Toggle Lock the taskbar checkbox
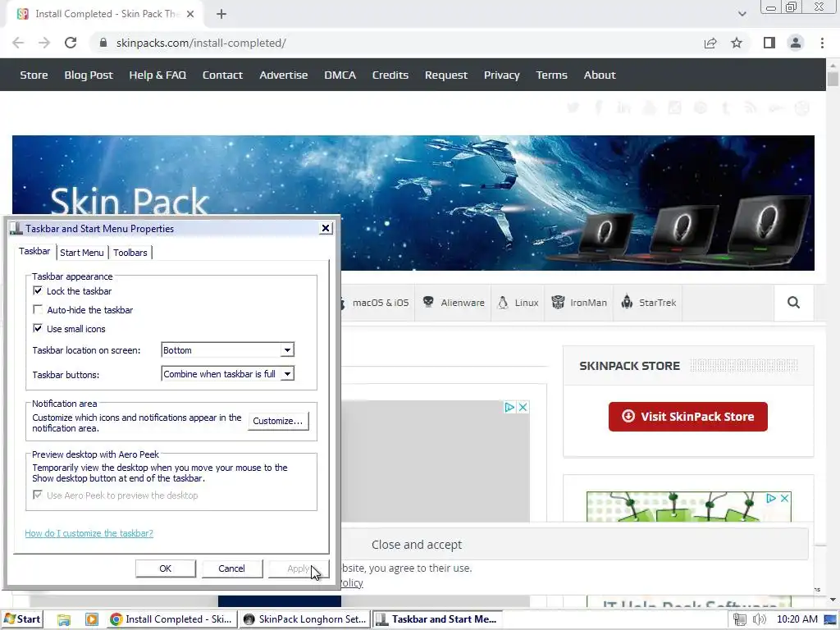Screen dimensions: 840x630 coord(38,291)
